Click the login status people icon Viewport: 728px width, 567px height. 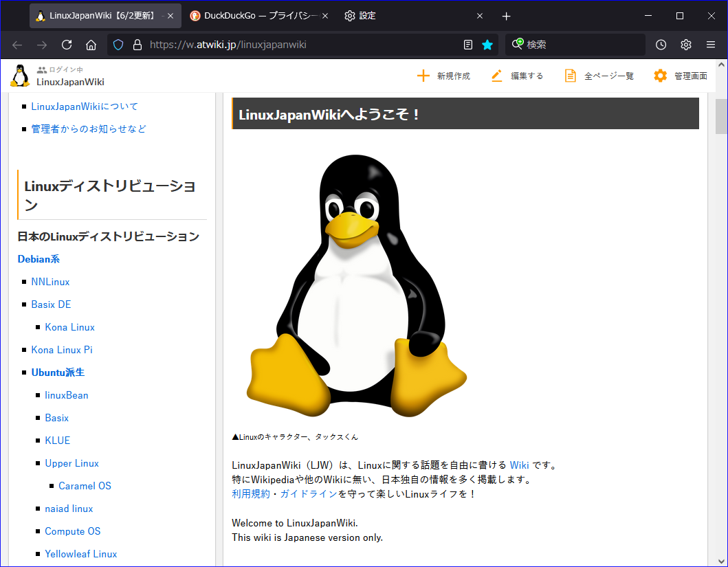pyautogui.click(x=42, y=70)
